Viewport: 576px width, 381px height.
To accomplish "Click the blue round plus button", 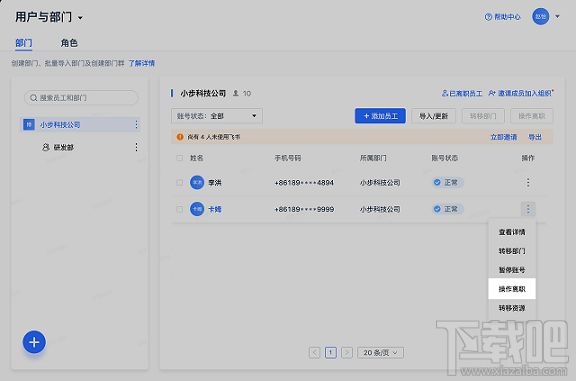I will click(x=34, y=342).
